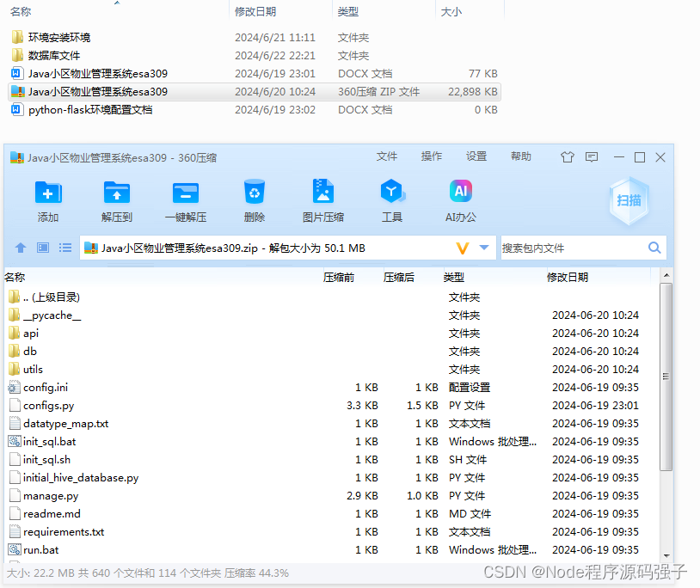Switch to thumbnail view

[x=42, y=248]
